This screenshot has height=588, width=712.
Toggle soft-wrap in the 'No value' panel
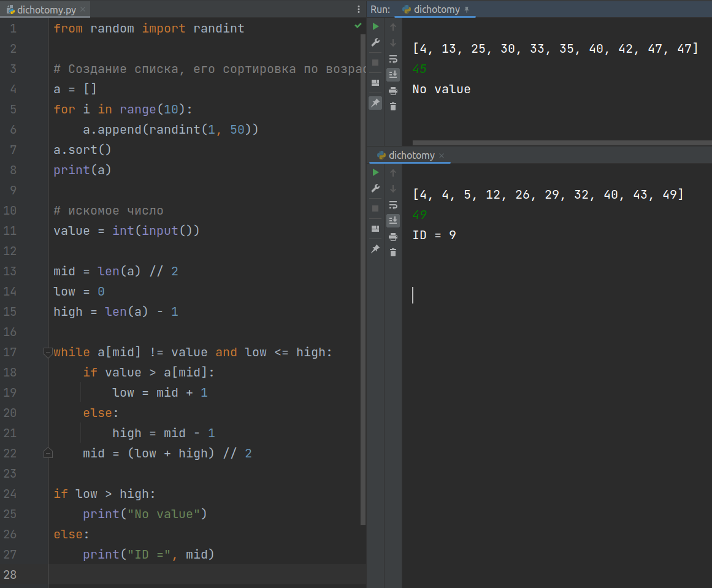coord(393,59)
